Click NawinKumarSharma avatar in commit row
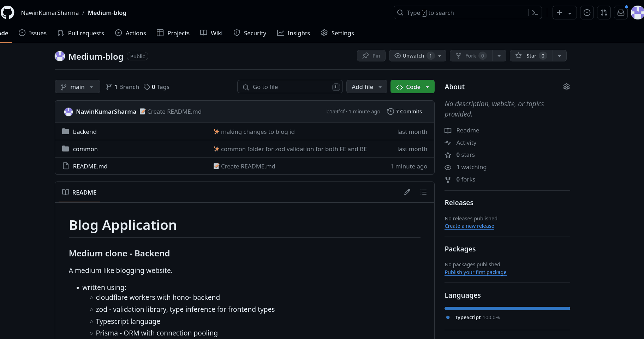 coord(68,112)
